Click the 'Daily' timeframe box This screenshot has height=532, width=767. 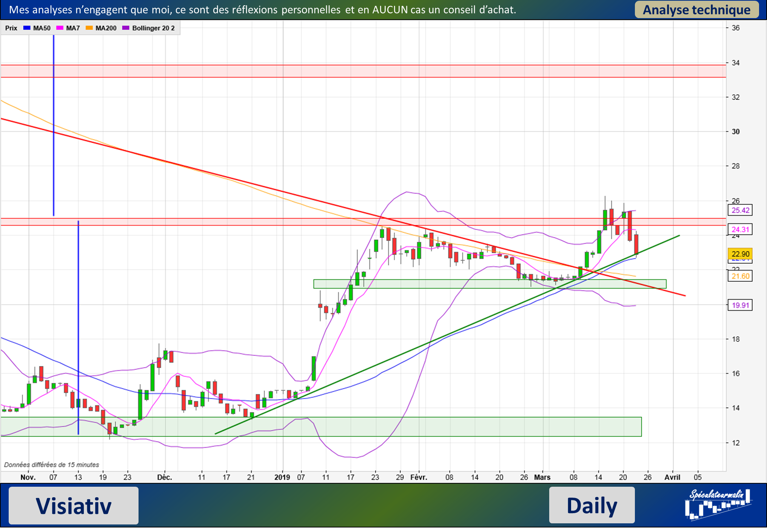tap(592, 505)
